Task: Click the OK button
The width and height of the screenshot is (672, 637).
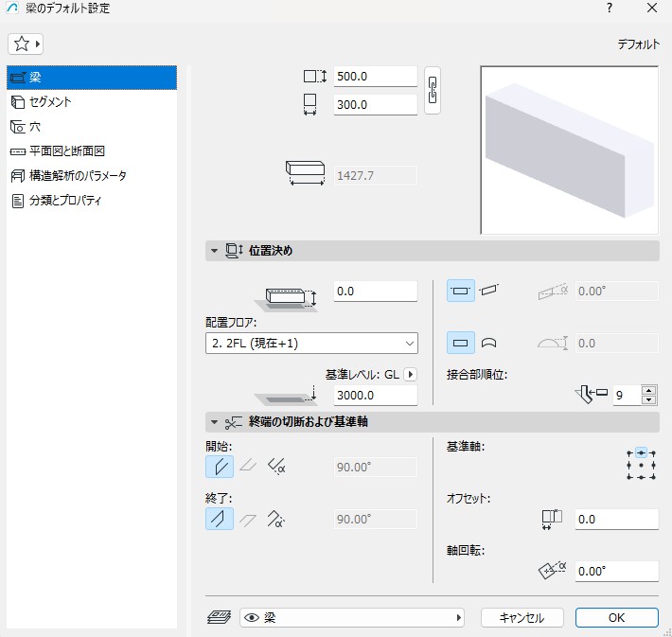Action: (x=616, y=617)
